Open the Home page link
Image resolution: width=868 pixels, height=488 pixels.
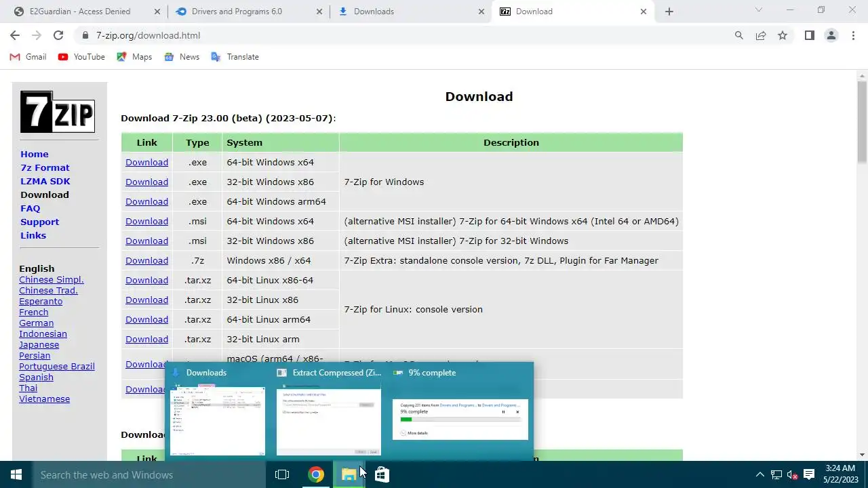pyautogui.click(x=35, y=155)
